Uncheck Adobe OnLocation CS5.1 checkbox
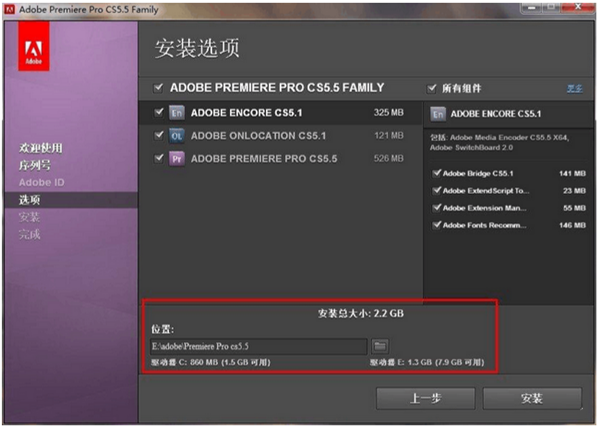600x428 pixels. point(158,135)
